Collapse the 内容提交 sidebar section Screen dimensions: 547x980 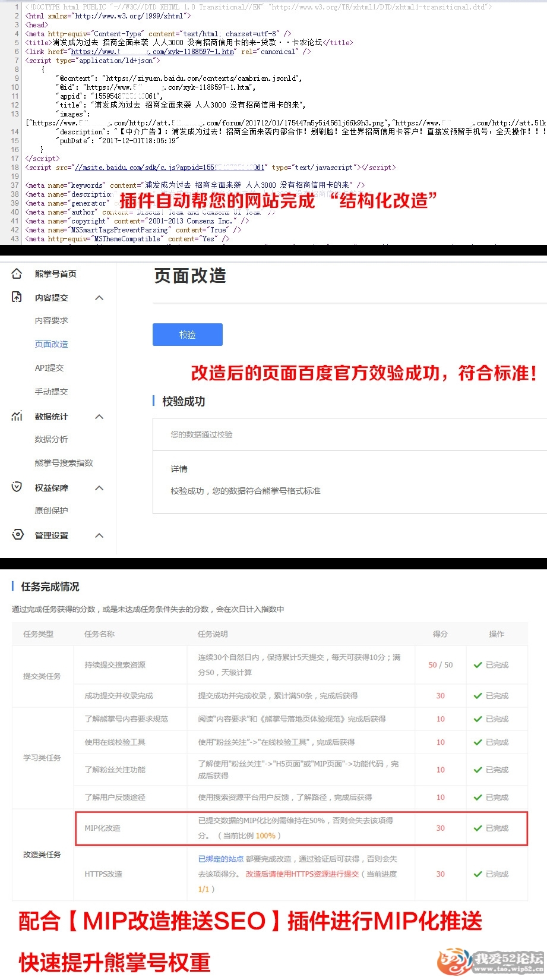(x=99, y=298)
